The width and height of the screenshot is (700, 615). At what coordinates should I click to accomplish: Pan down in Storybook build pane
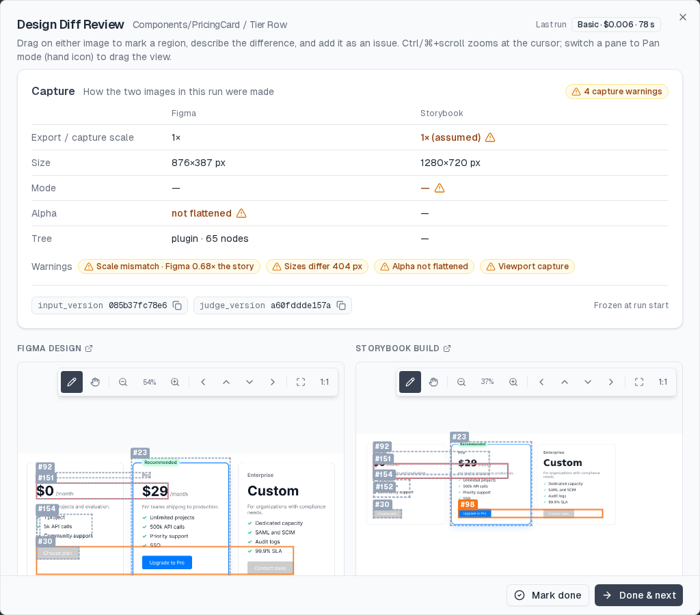coord(588,382)
